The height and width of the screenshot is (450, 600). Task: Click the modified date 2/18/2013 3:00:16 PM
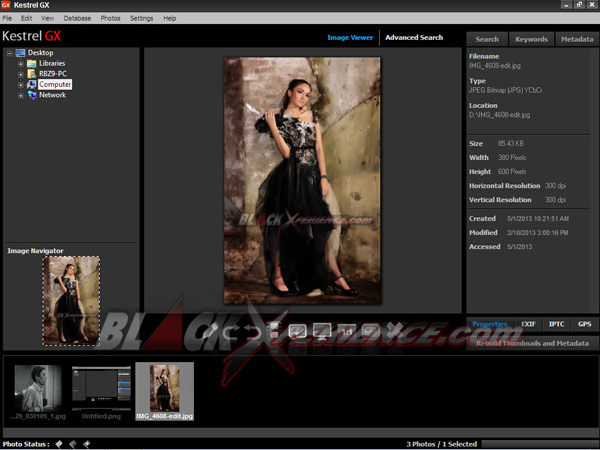coord(538,233)
